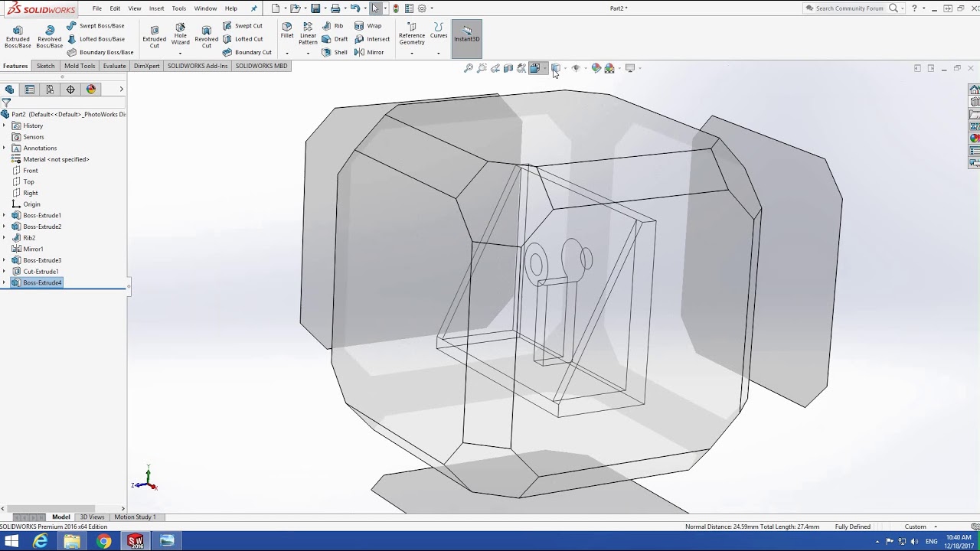
Task: Select the Wrap tool
Action: [x=368, y=25]
